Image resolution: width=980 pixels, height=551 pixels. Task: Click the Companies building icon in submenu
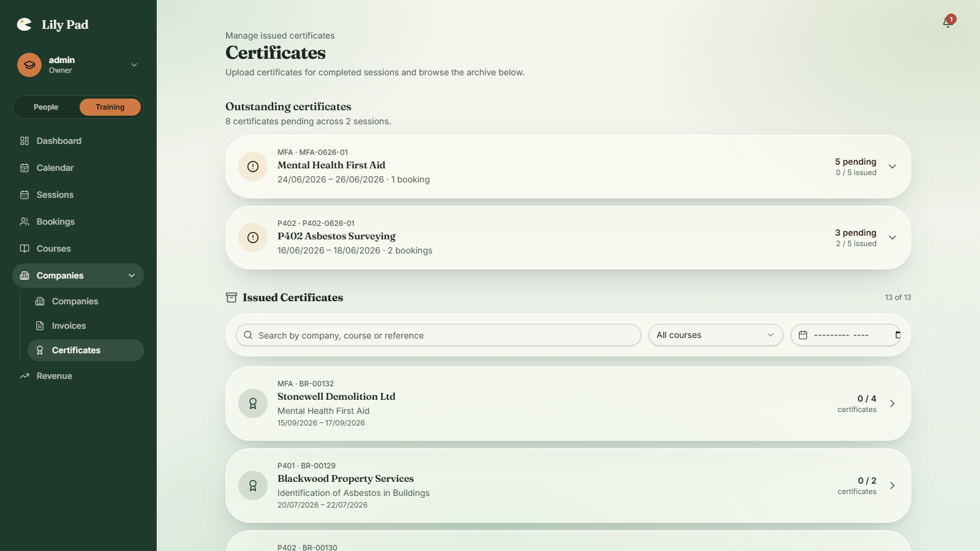40,301
